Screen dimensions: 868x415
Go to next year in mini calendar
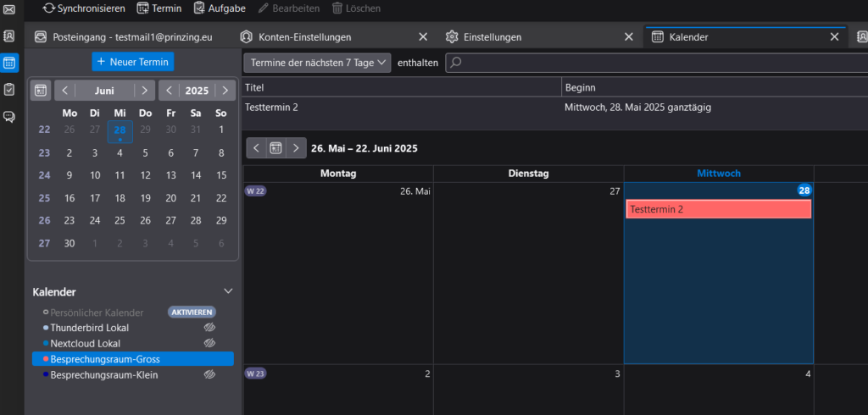point(225,90)
